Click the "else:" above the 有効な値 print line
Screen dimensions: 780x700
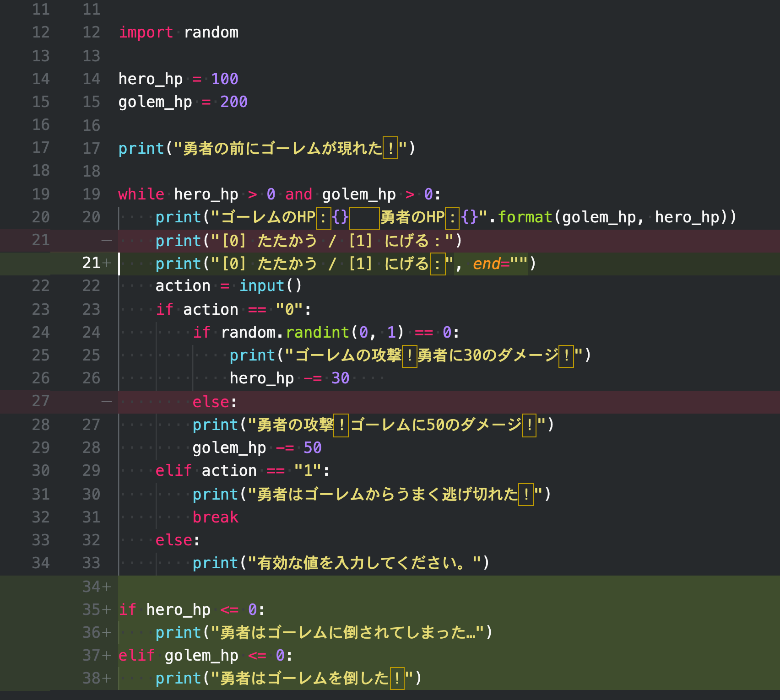pos(178,540)
